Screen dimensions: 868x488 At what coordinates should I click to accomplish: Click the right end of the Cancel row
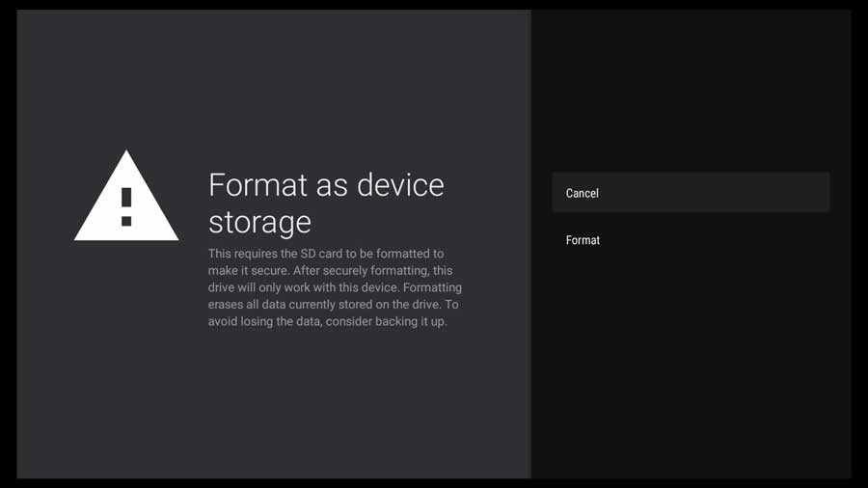tap(814, 193)
